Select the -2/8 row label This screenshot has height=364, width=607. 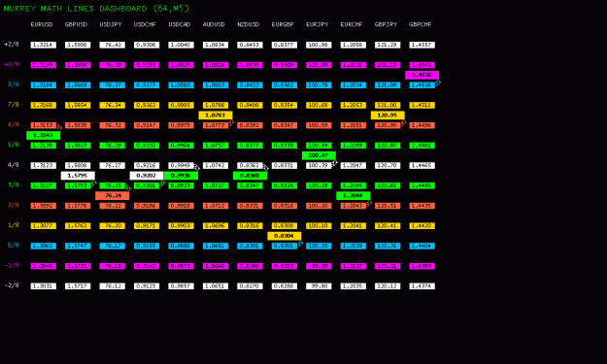coord(12,285)
